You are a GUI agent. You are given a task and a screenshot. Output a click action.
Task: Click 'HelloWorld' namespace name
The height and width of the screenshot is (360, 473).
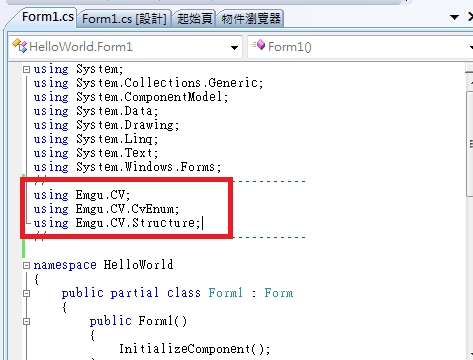138,265
